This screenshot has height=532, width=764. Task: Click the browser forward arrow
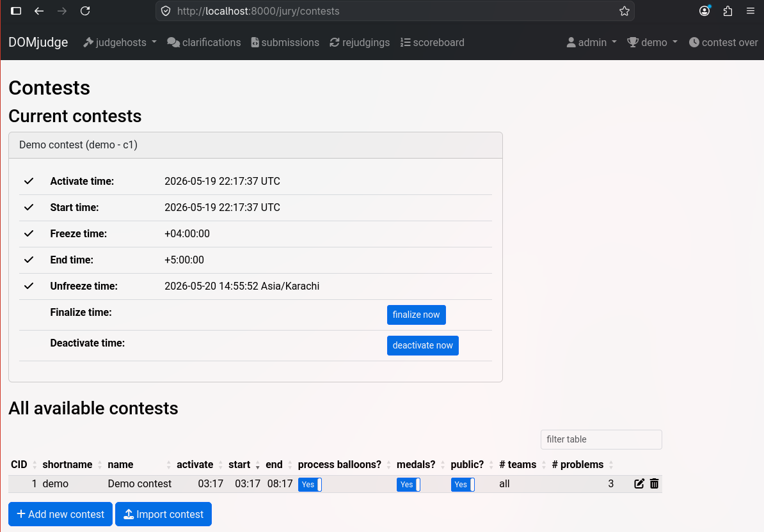coord(62,11)
